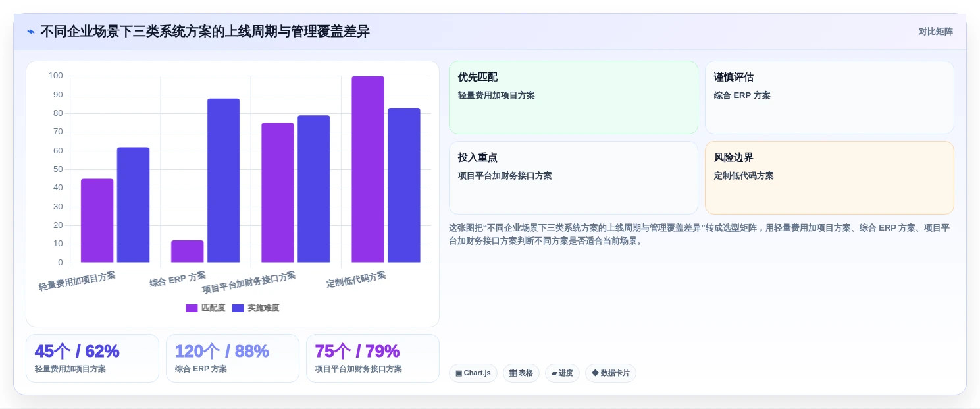This screenshot has height=409, width=980.
Task: Click the blue 实施难度 legend swatch
Action: pyautogui.click(x=238, y=308)
